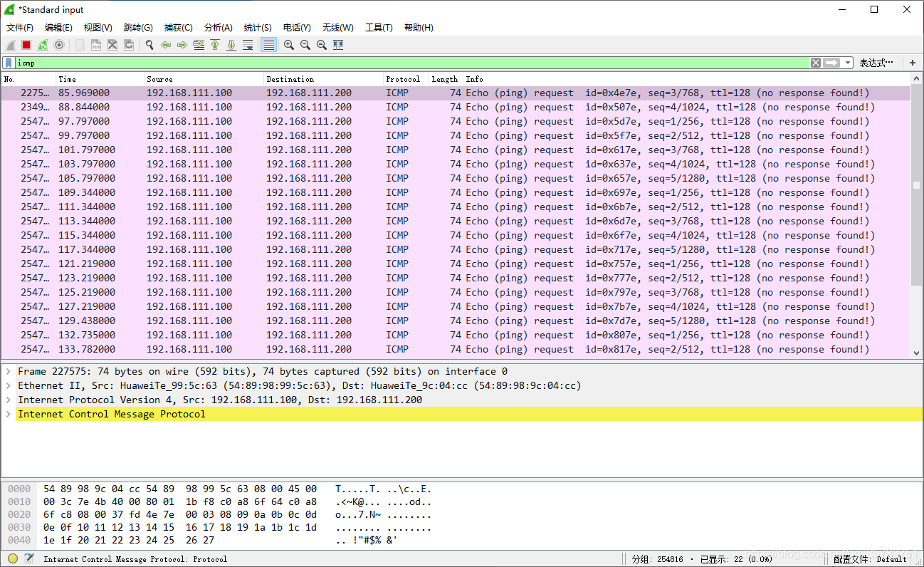Open capture file properties status icon
The width and height of the screenshot is (924, 567).
(x=29, y=558)
